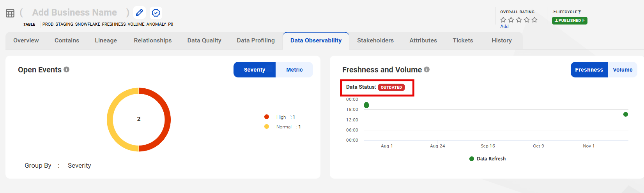Click the OVERALL RATING heading

[517, 12]
